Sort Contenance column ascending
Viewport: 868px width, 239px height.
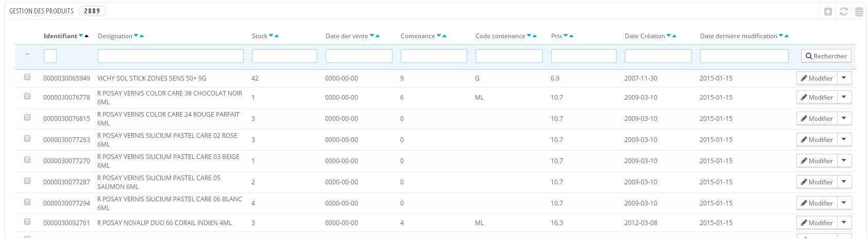(445, 36)
